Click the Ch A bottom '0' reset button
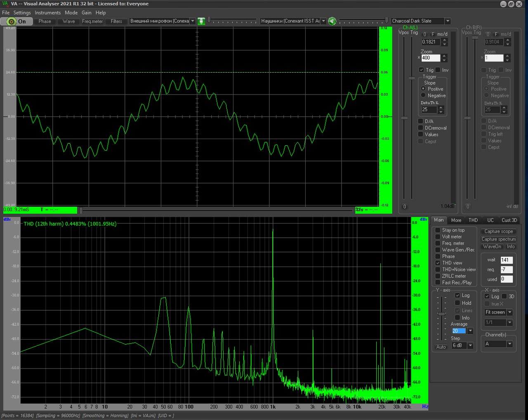Viewport: 528px width, 420px height. click(x=405, y=207)
